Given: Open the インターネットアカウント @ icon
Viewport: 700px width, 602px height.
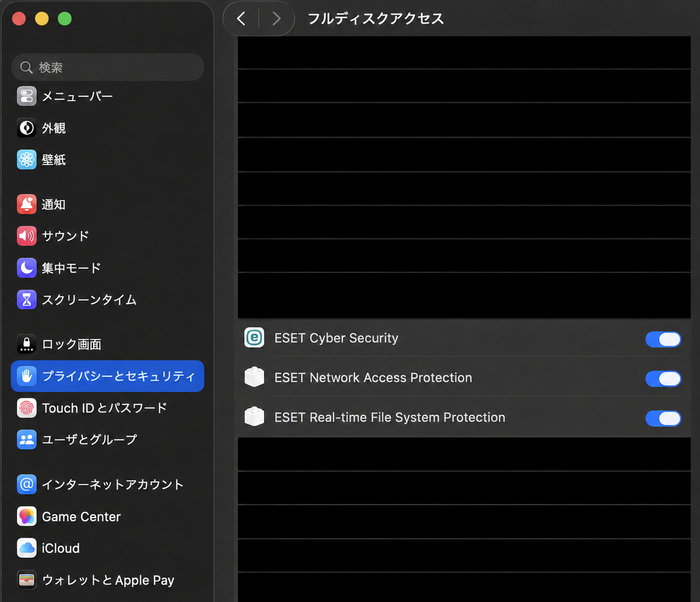Looking at the screenshot, I should click(26, 484).
